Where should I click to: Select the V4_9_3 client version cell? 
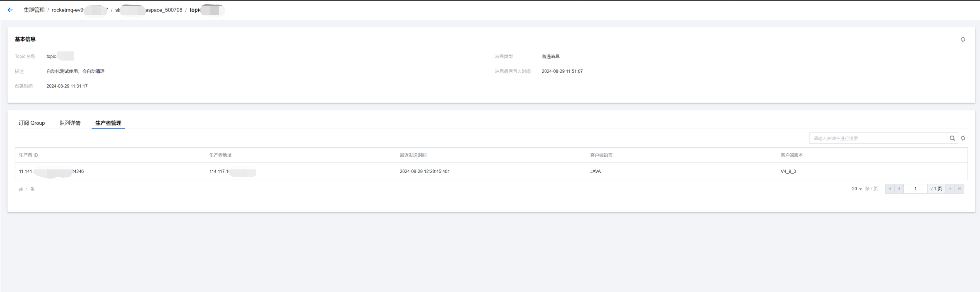pos(788,172)
